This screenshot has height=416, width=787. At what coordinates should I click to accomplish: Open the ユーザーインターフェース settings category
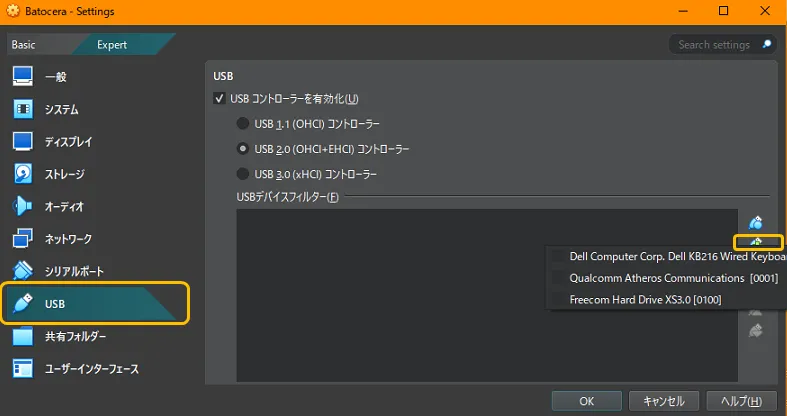[x=91, y=369]
